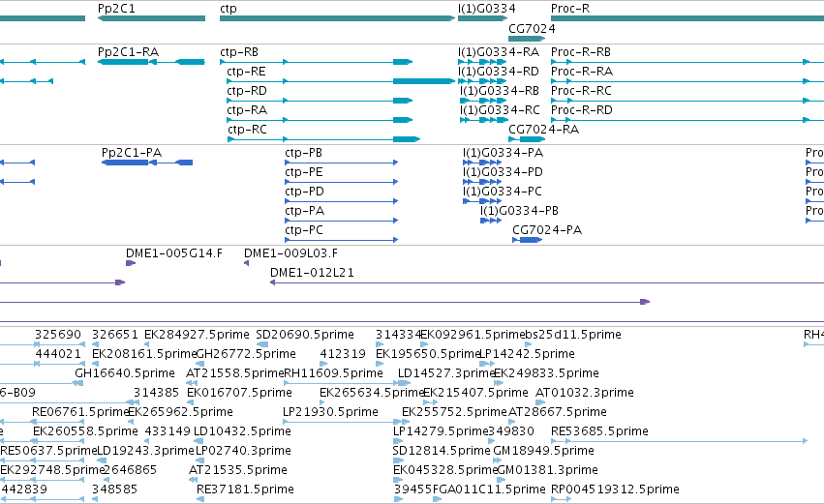Select the EK260558.5prime EST label
Screen dimensions: 824x504
point(85,432)
